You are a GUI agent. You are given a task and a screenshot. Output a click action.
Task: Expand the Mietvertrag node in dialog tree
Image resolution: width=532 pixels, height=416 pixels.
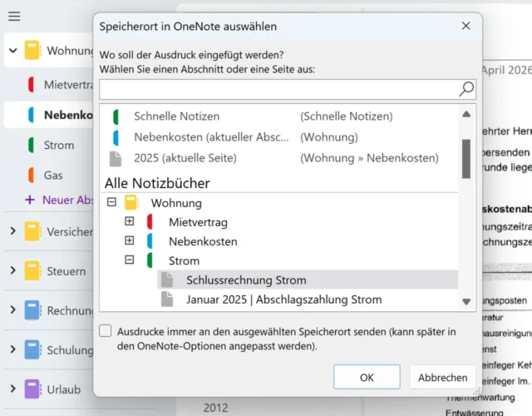point(130,221)
